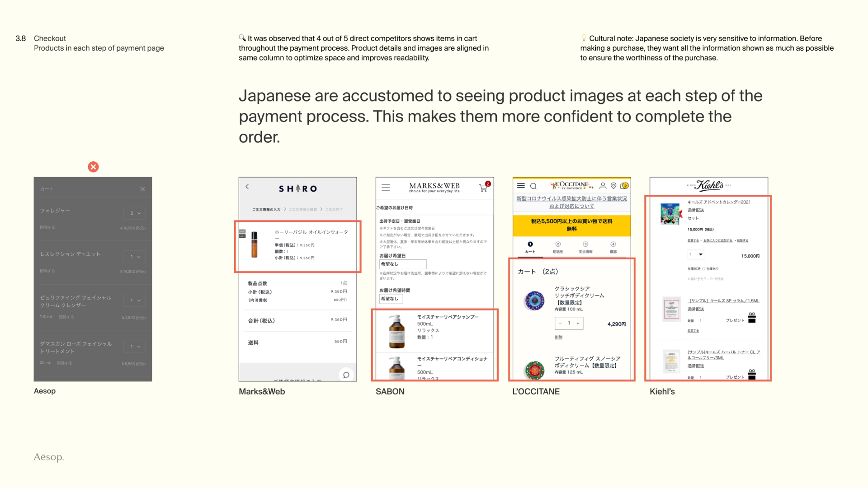Click L'OCCITANE store locator pin icon
This screenshot has height=488, width=868.
[x=613, y=186]
